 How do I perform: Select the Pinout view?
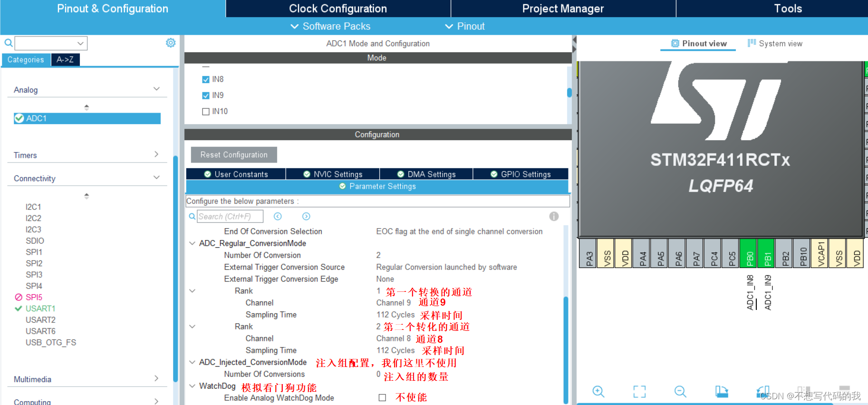coord(698,43)
